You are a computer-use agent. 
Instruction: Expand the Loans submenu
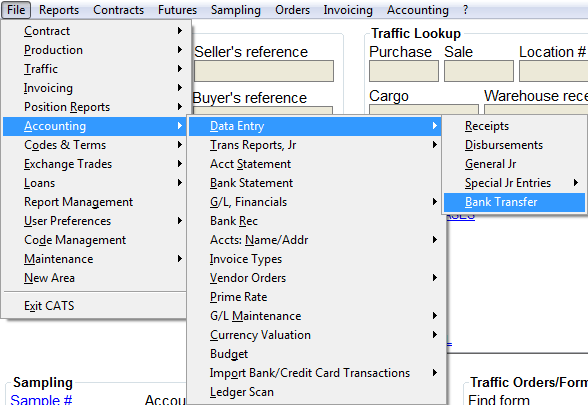coord(94,183)
